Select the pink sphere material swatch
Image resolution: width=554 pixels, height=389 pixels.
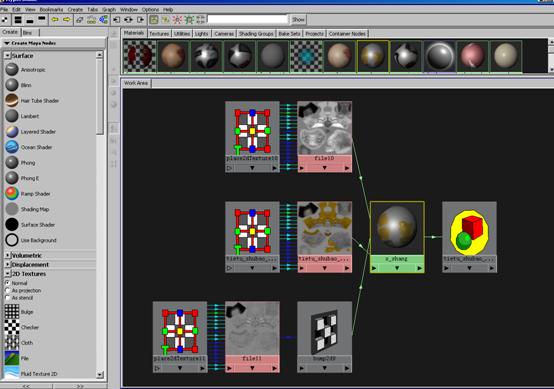click(472, 57)
